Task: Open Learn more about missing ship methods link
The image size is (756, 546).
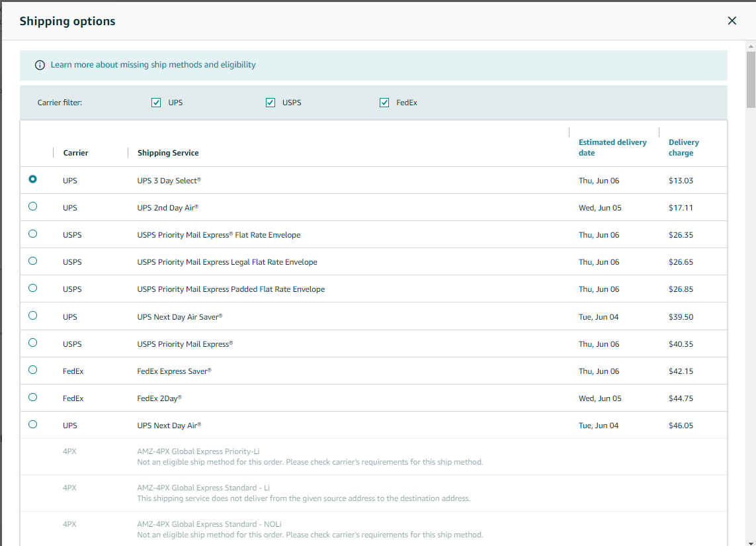Action: pyautogui.click(x=153, y=65)
